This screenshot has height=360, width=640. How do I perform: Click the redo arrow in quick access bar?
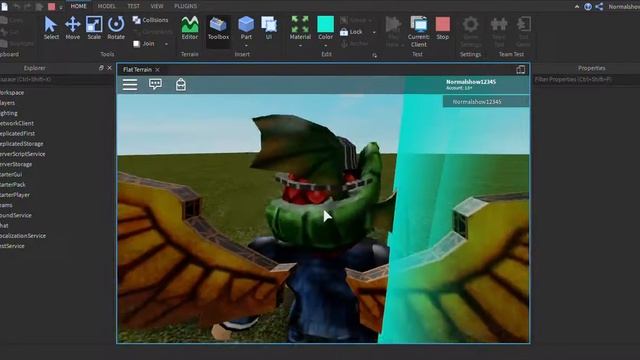[28, 7]
